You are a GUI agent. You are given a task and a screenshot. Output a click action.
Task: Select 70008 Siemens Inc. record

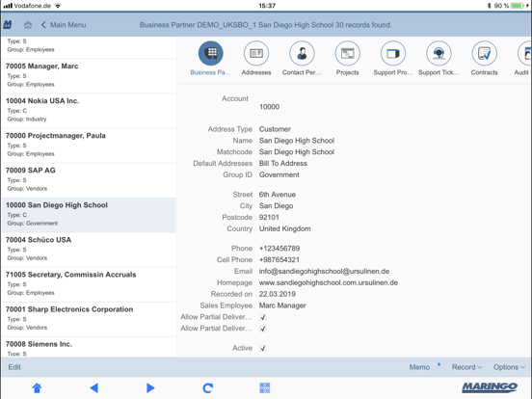tap(89, 347)
